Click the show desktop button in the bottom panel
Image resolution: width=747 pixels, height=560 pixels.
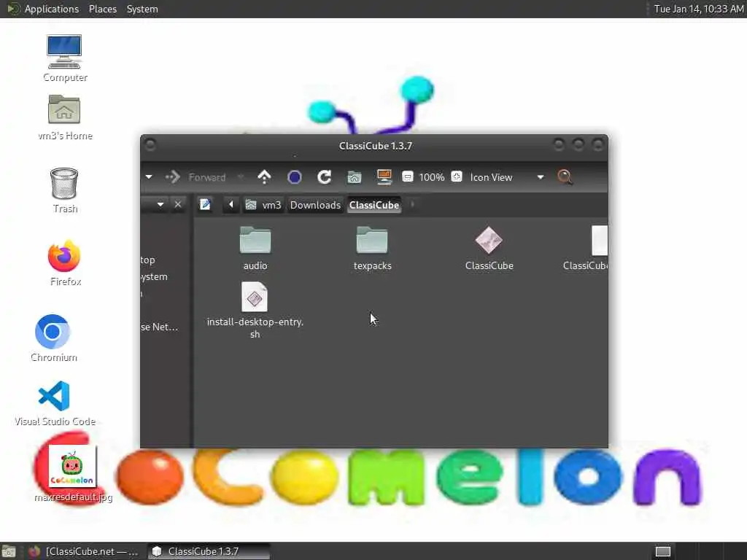[9, 551]
